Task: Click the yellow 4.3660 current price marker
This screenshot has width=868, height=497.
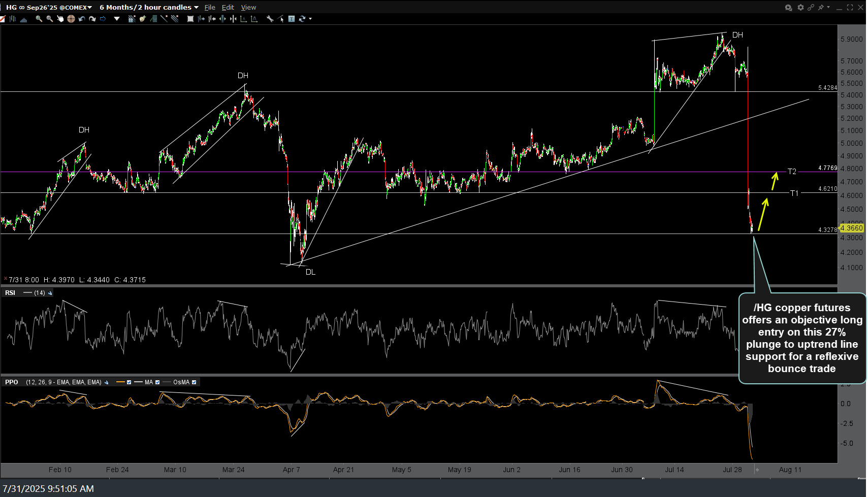Action: click(851, 228)
